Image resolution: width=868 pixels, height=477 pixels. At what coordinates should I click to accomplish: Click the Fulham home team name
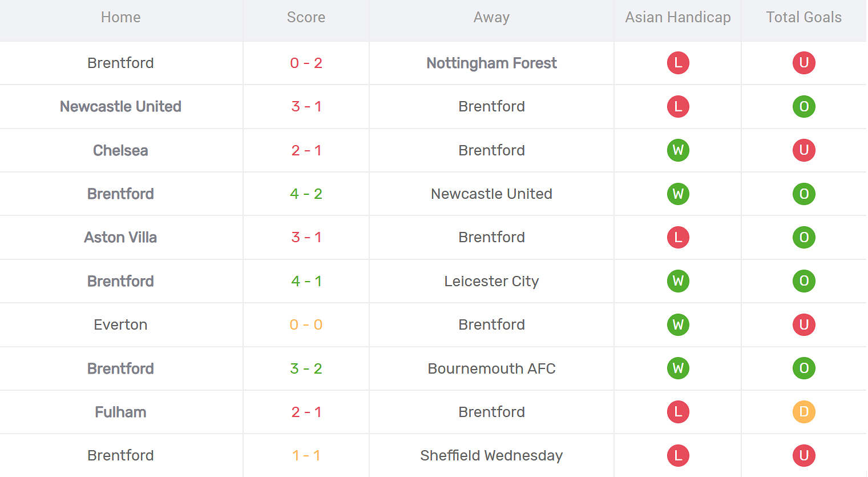[120, 412]
